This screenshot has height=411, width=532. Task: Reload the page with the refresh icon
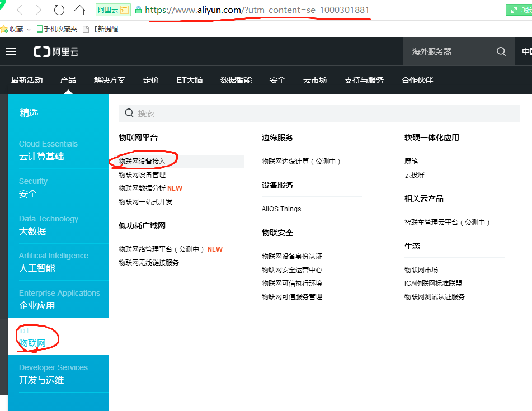click(x=59, y=10)
